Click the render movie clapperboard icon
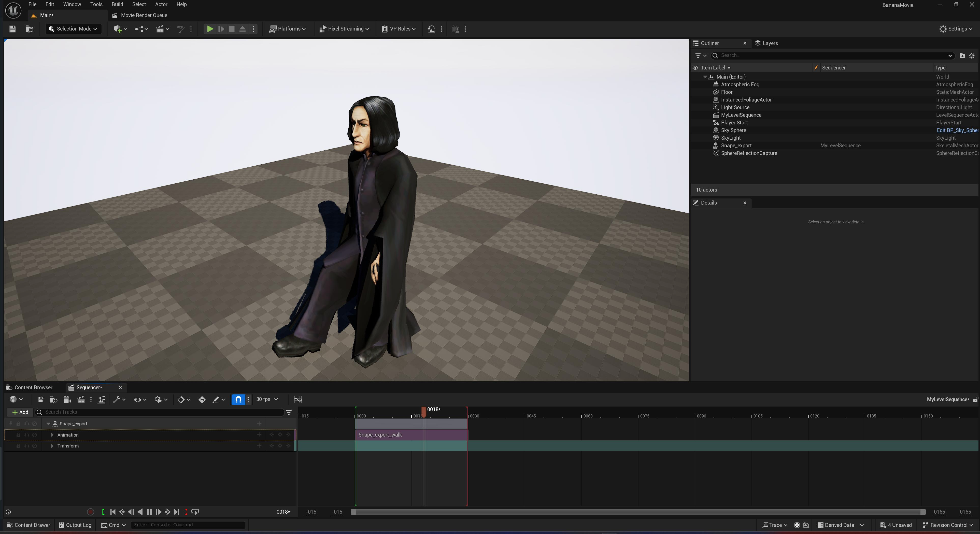 click(x=81, y=399)
